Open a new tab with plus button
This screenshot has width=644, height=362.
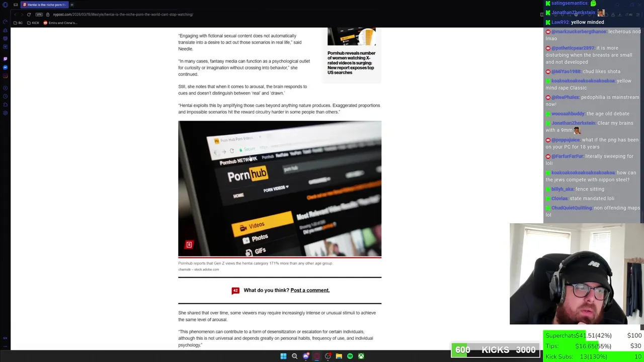click(x=71, y=5)
